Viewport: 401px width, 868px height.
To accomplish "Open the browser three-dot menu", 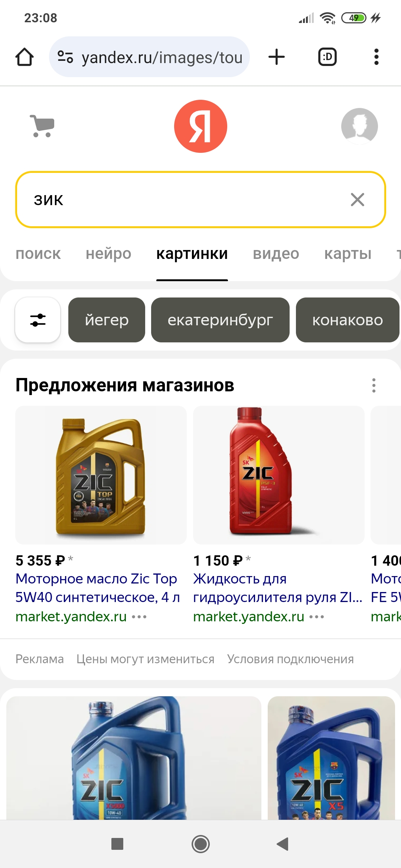I will click(376, 57).
